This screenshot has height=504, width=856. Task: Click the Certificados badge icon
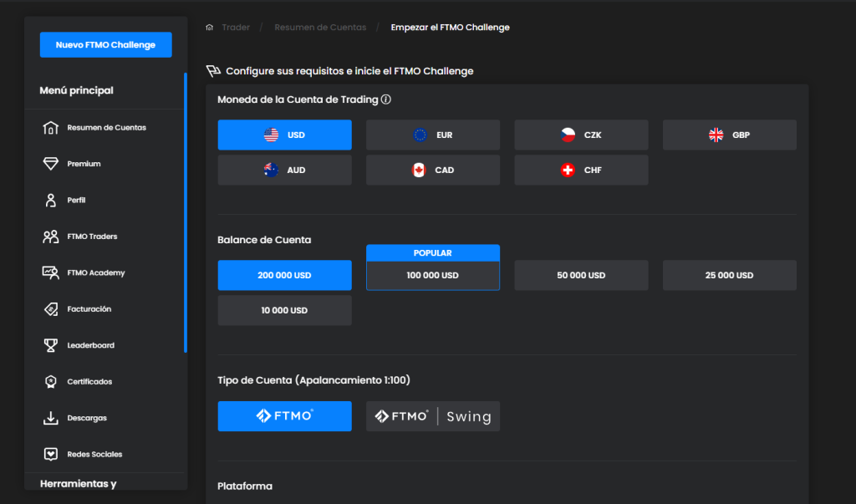51,382
